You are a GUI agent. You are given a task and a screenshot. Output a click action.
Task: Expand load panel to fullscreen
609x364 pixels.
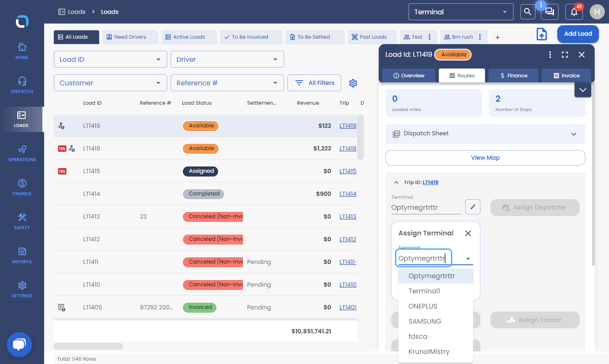tap(565, 55)
